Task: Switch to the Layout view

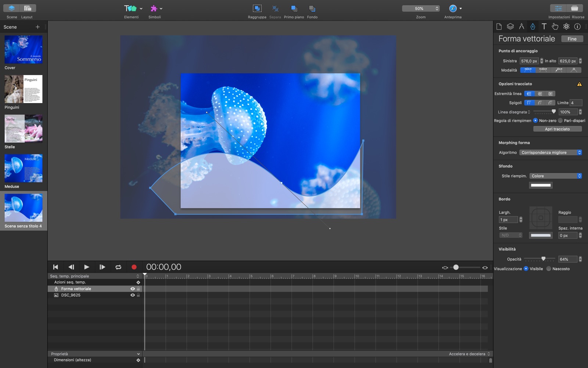Action: 28,8
